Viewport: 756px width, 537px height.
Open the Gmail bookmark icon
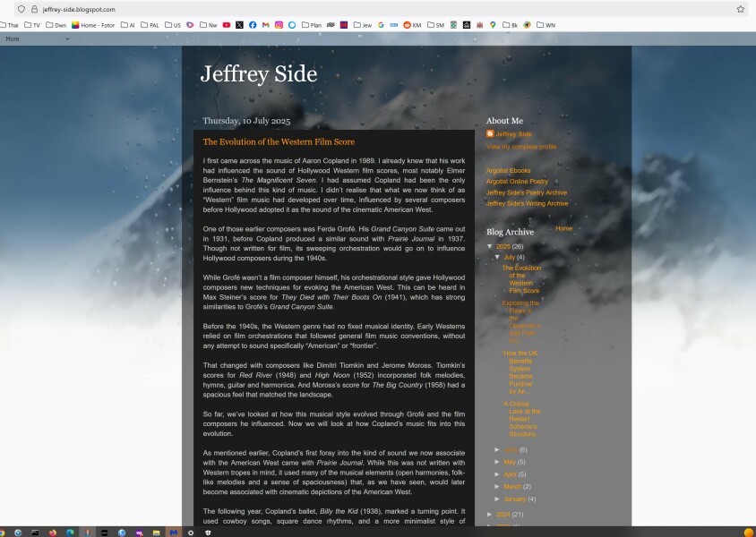click(x=265, y=25)
